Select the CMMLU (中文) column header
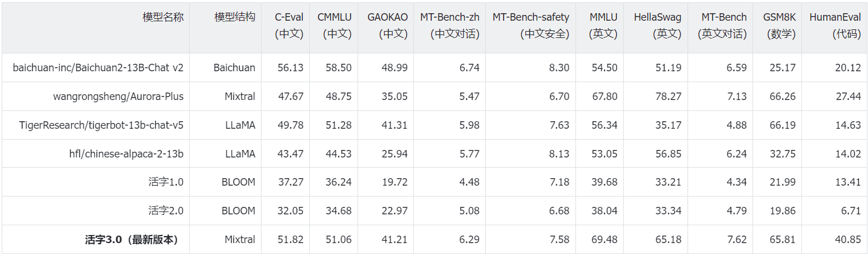 335,25
